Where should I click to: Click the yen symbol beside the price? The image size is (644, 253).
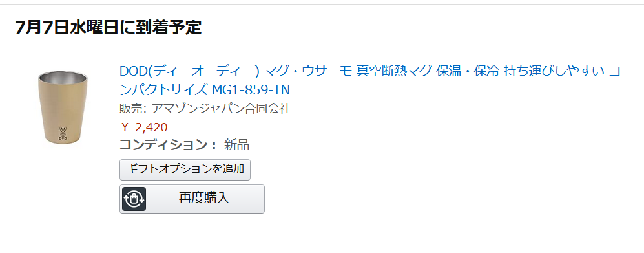[125, 128]
